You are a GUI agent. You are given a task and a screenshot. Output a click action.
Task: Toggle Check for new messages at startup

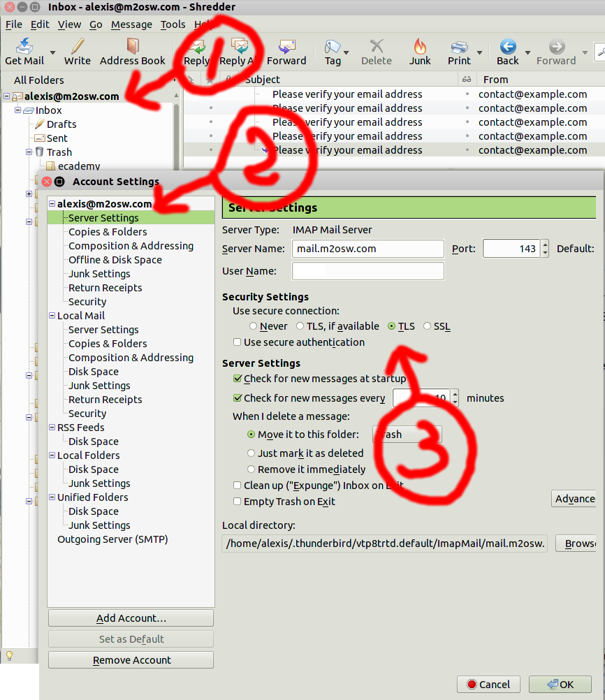point(237,379)
